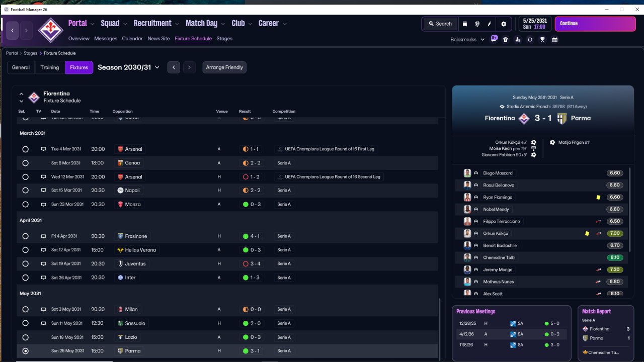Open the Juventus team link in fixtures
Screen dimensions: 644x362
pyautogui.click(x=132, y=264)
